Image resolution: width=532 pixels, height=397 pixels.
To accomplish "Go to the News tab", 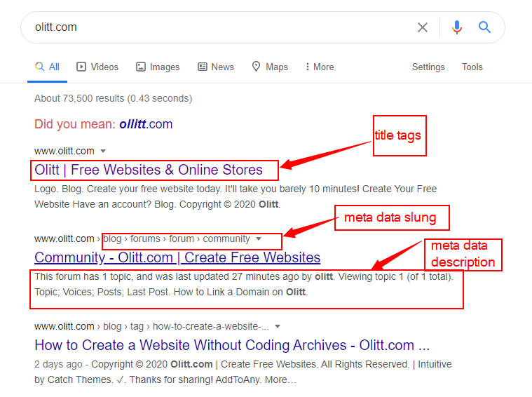I will (x=215, y=67).
